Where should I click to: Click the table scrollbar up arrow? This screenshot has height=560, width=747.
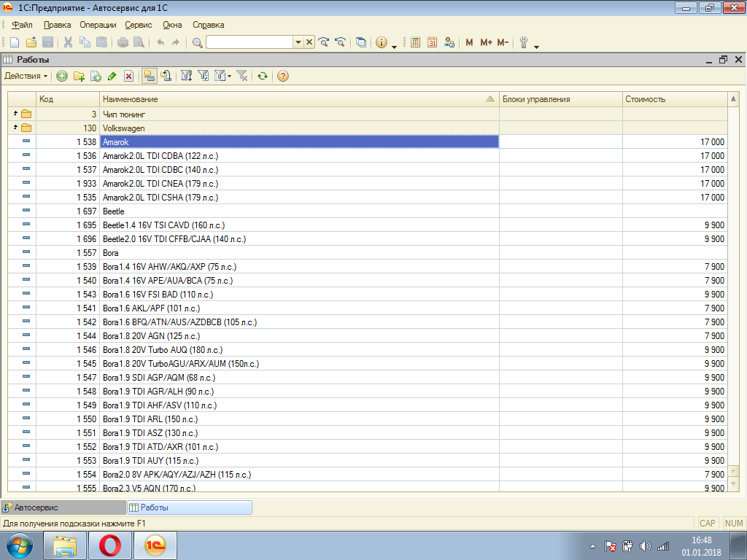(733, 99)
